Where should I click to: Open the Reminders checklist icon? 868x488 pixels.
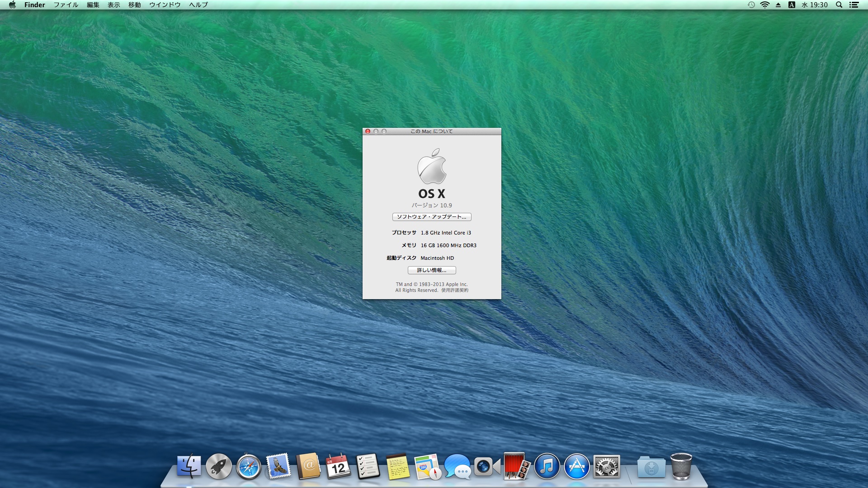(368, 466)
